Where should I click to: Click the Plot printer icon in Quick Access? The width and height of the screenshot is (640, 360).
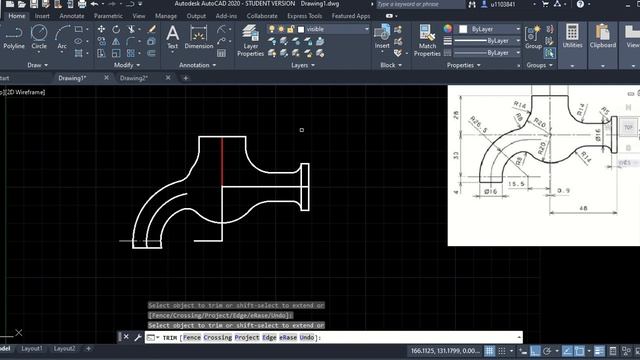click(x=82, y=4)
